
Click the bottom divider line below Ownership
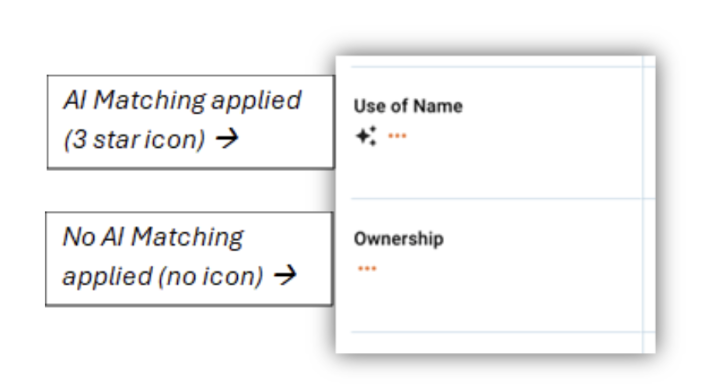[503, 332]
